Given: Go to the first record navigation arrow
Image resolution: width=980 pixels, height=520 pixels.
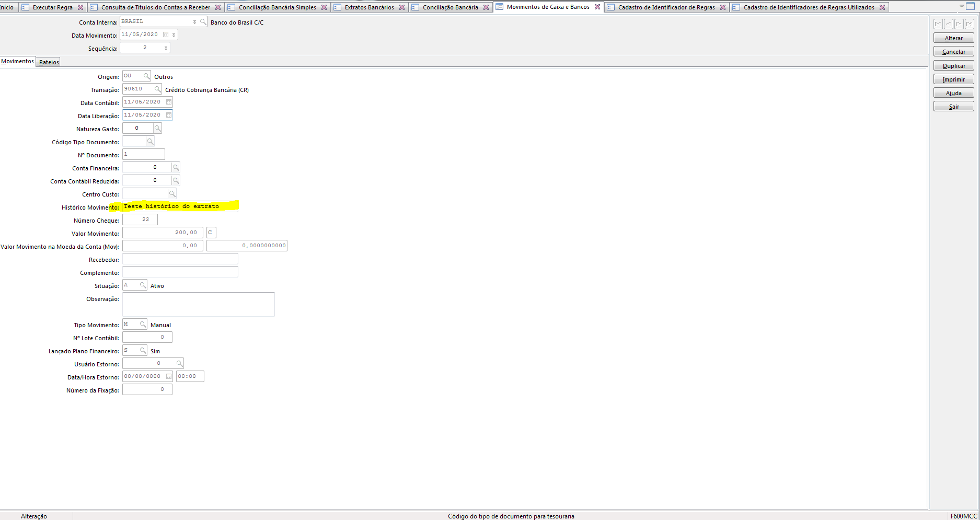Looking at the screenshot, I should click(x=938, y=24).
